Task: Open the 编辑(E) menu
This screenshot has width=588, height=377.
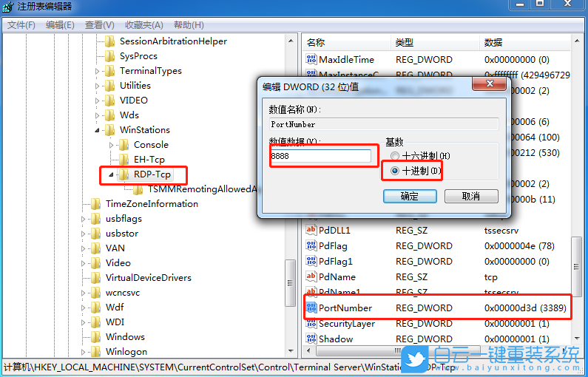Action: point(60,25)
